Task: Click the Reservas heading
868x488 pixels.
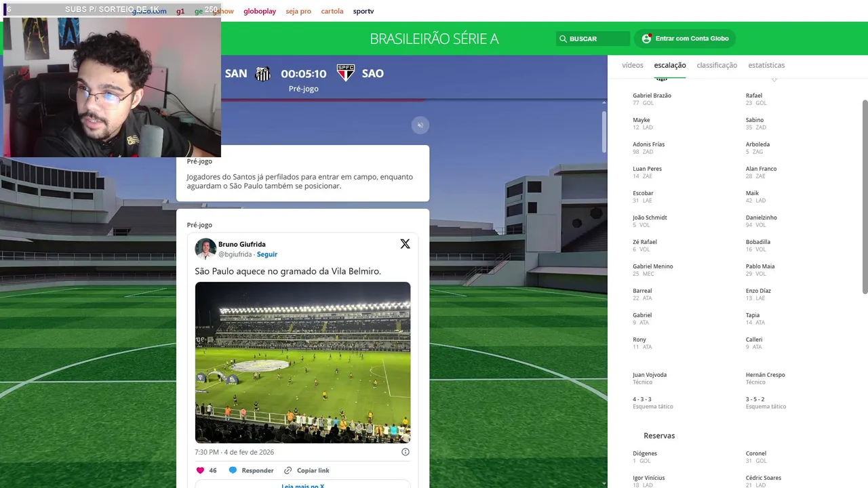Action: [x=659, y=436]
